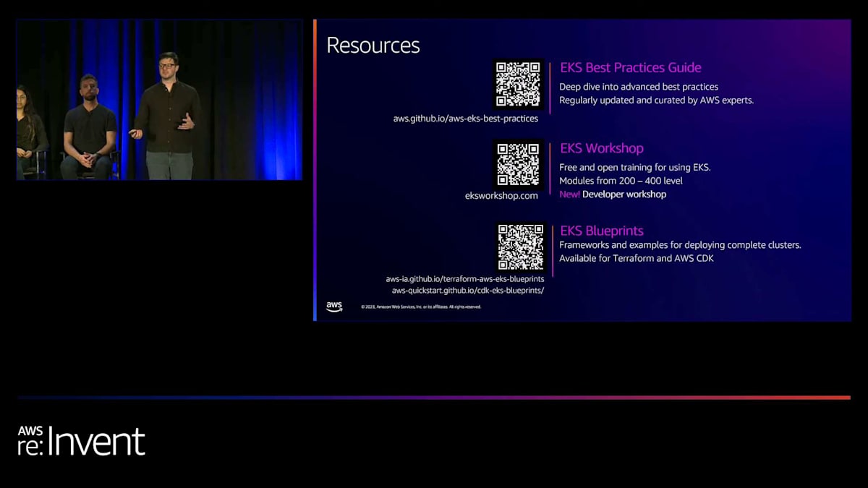Image resolution: width=868 pixels, height=488 pixels.
Task: Click the EKS Best Practices Guide heading
Action: pyautogui.click(x=631, y=67)
